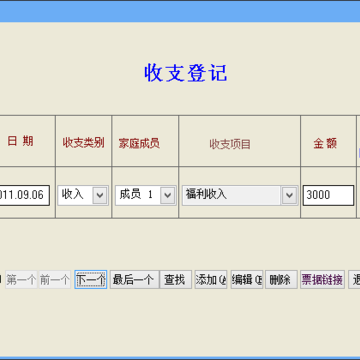Open the 成员 1 family member dropdown
The image size is (360, 360).
coord(168,195)
